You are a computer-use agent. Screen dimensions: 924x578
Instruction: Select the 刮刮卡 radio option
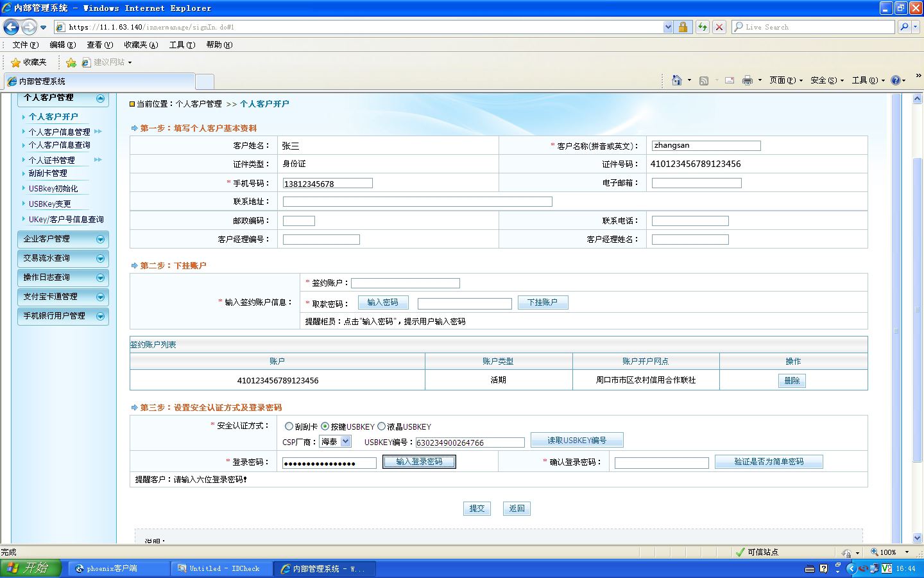tap(289, 426)
